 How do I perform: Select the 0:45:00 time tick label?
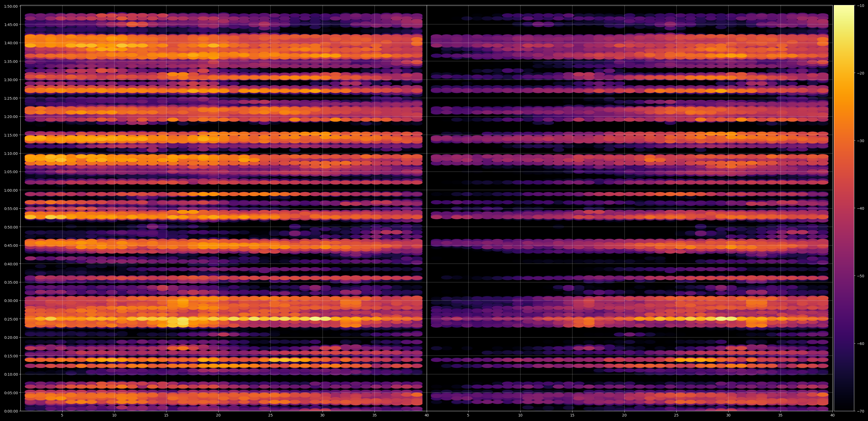pyautogui.click(x=11, y=245)
